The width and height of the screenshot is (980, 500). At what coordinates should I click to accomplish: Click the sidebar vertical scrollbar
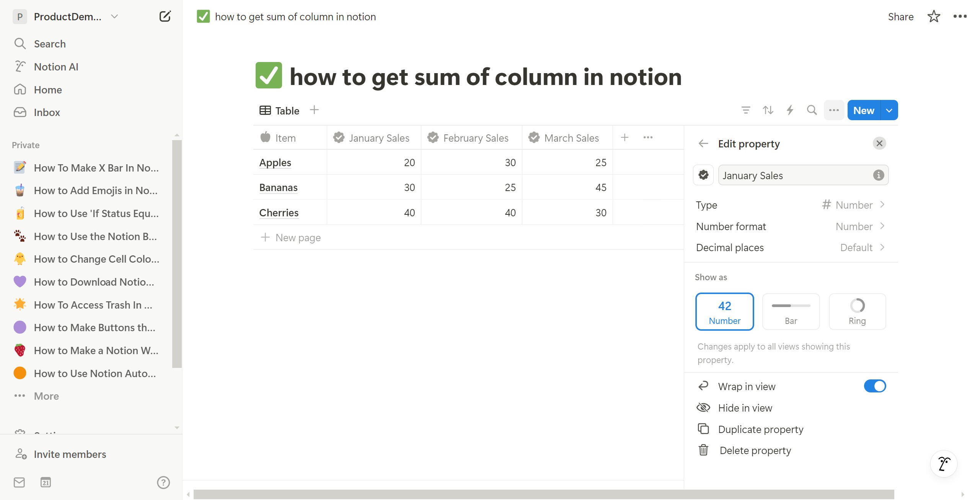tap(177, 253)
